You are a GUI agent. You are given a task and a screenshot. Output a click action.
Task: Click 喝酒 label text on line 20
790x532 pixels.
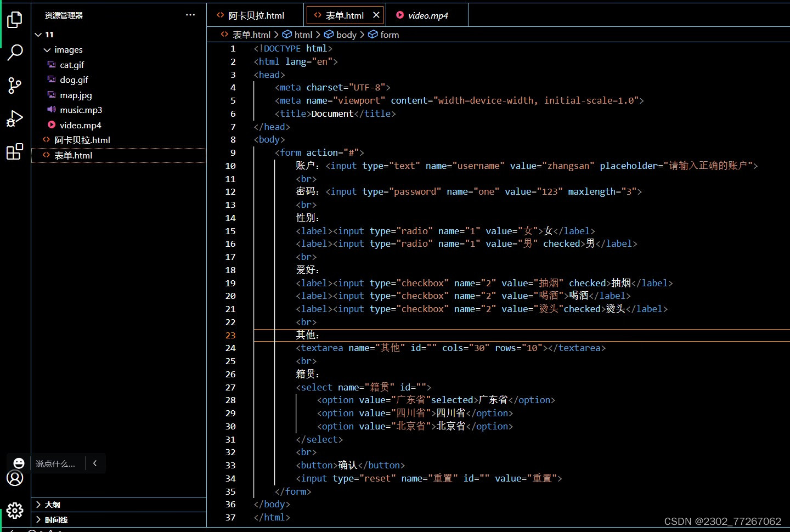coord(579,296)
